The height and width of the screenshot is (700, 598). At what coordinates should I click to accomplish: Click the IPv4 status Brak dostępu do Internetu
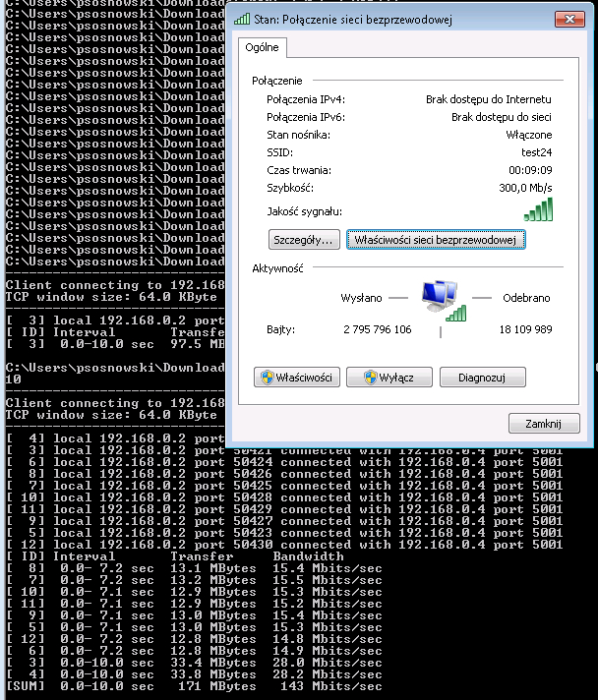(489, 99)
